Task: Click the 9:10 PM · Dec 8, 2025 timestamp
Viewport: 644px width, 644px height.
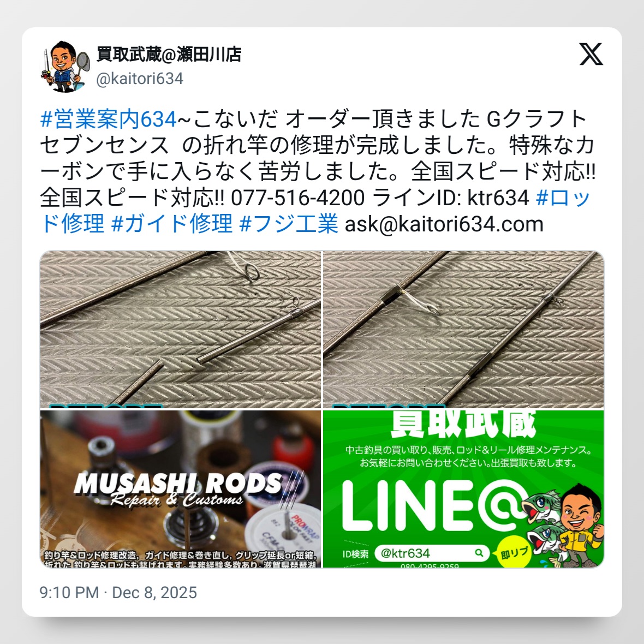Action: [118, 593]
